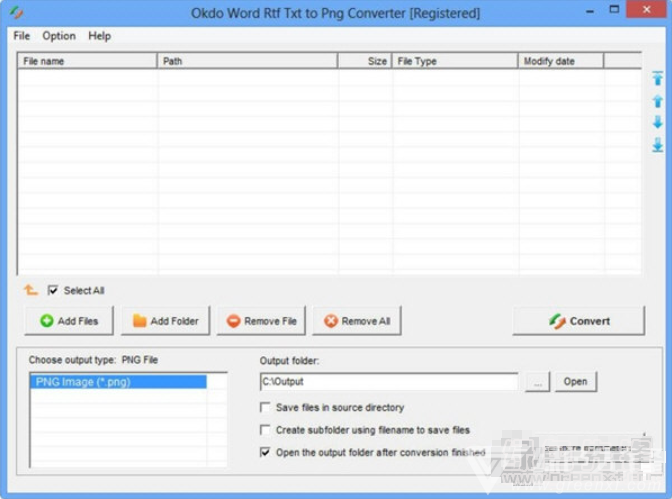Viewport: 672px width, 499px height.
Task: Click the Add Files button
Action: [x=69, y=321]
